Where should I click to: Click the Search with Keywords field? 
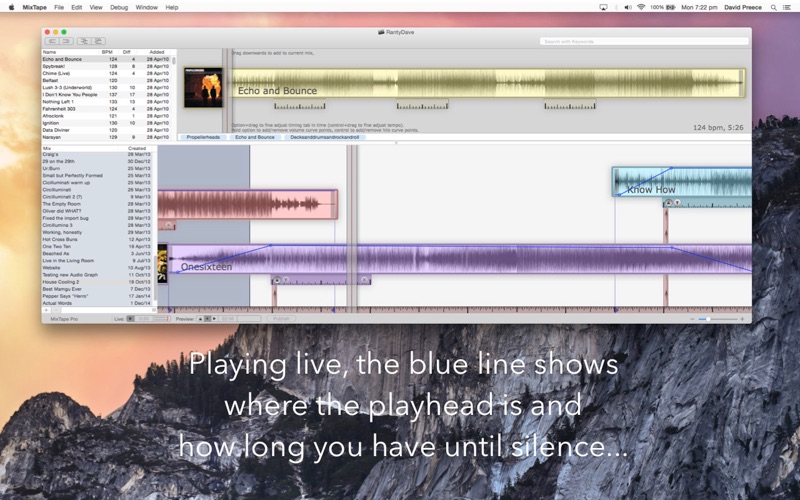click(x=643, y=41)
